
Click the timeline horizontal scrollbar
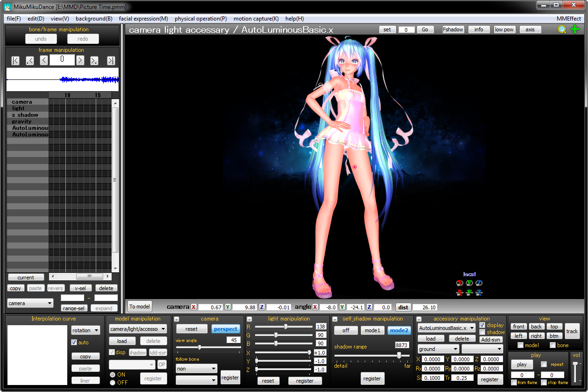[80, 277]
